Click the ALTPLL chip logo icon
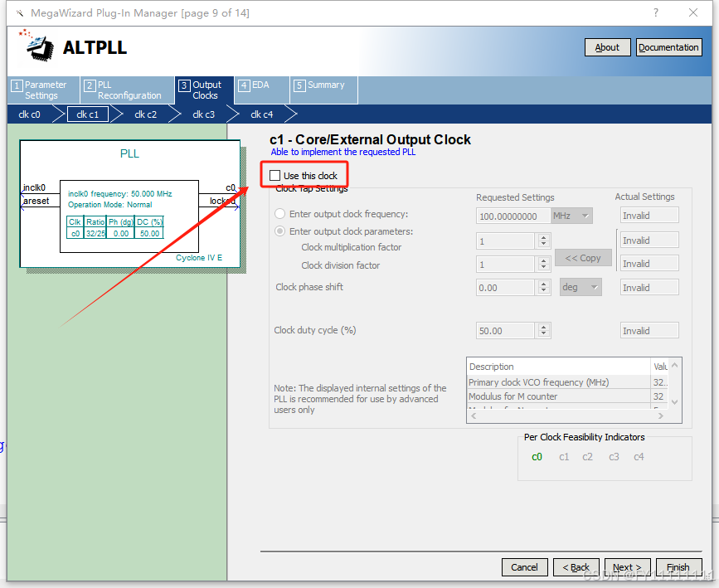The height and width of the screenshot is (588, 719). click(x=36, y=46)
